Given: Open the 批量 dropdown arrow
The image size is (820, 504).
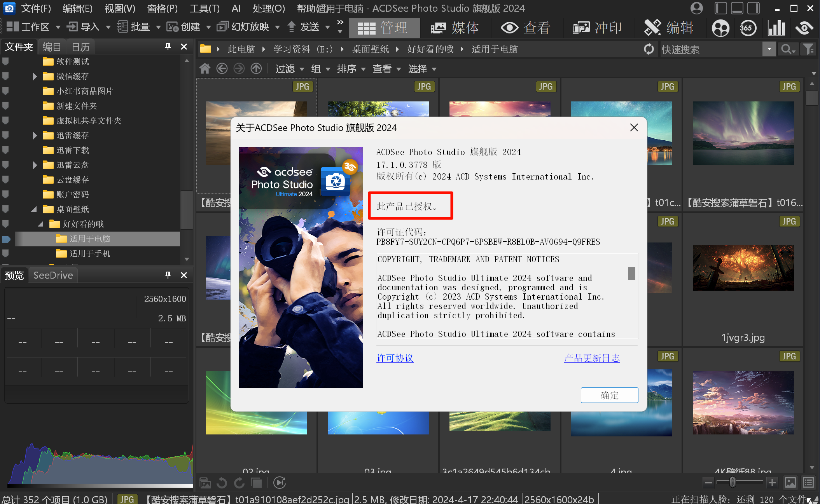Looking at the screenshot, I should coord(158,27).
